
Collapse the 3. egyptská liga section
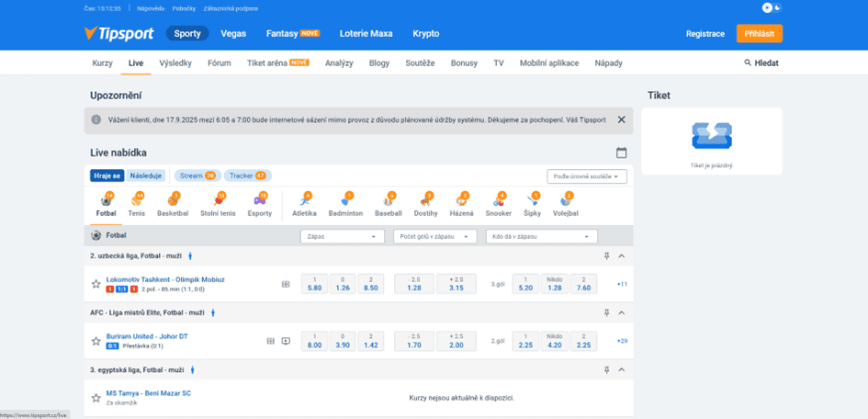click(621, 369)
